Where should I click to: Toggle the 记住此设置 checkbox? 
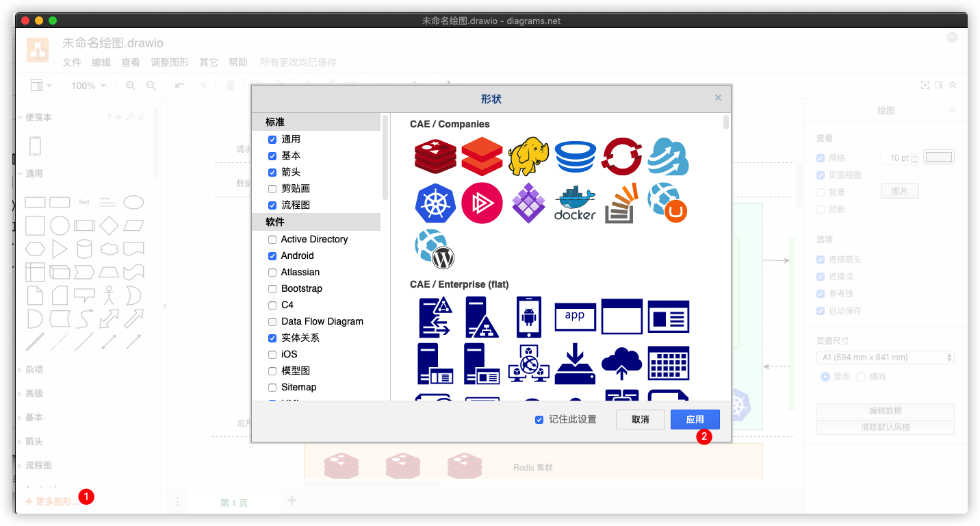[539, 420]
